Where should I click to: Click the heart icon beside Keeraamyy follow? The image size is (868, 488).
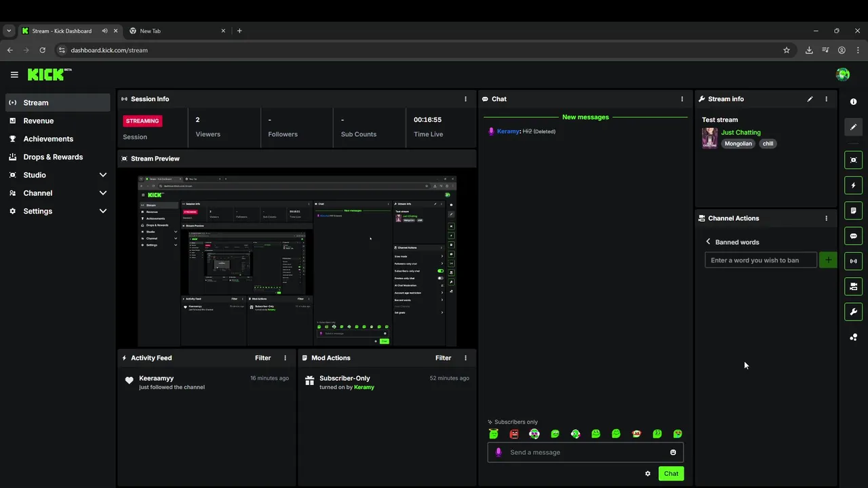129,381
